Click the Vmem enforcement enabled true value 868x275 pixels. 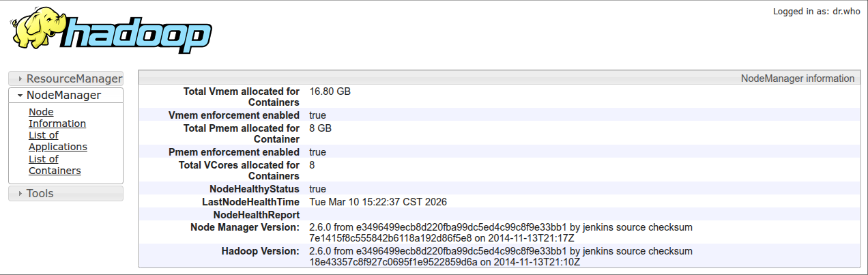pos(317,115)
